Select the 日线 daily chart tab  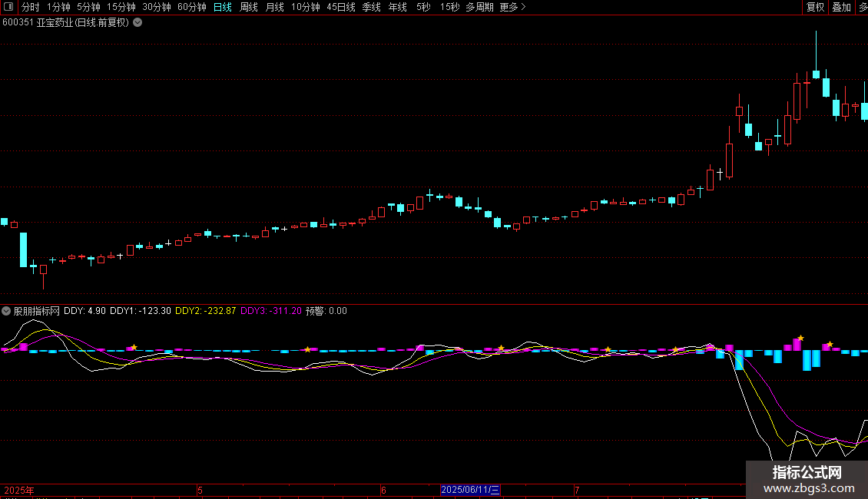point(222,7)
